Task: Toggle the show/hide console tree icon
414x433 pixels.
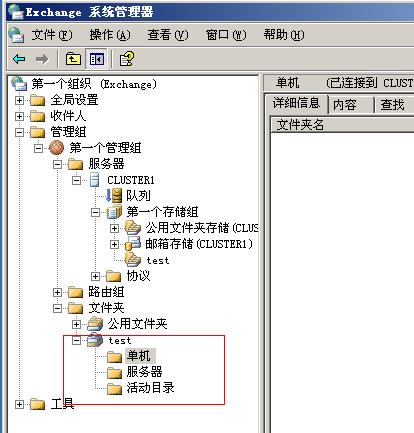Action: 97,59
